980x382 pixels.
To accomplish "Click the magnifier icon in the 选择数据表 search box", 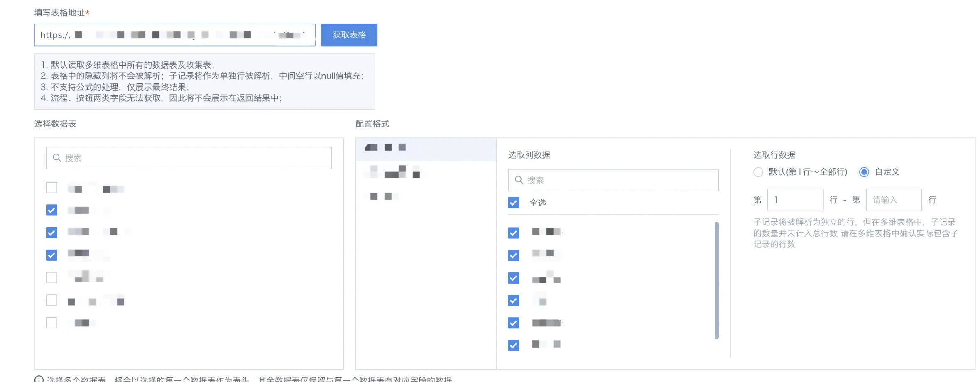I will [57, 158].
